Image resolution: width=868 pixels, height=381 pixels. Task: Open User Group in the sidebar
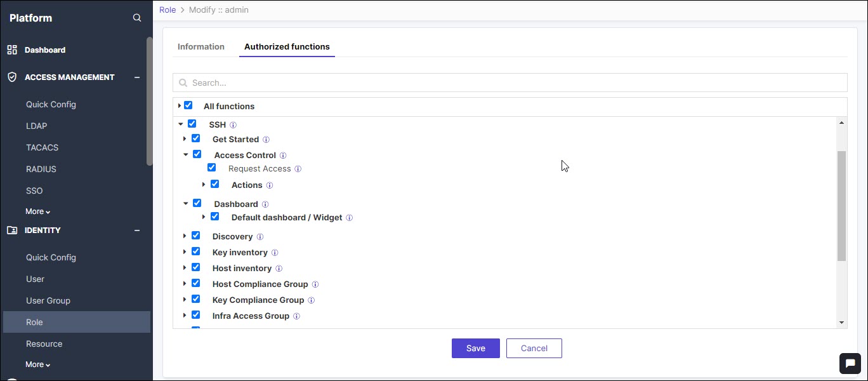coord(48,300)
